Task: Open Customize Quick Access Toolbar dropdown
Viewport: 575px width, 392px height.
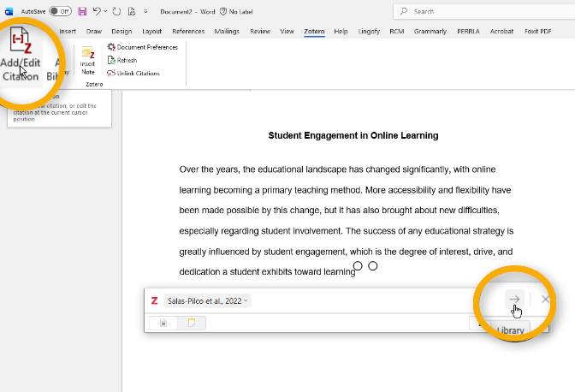Action: point(145,11)
